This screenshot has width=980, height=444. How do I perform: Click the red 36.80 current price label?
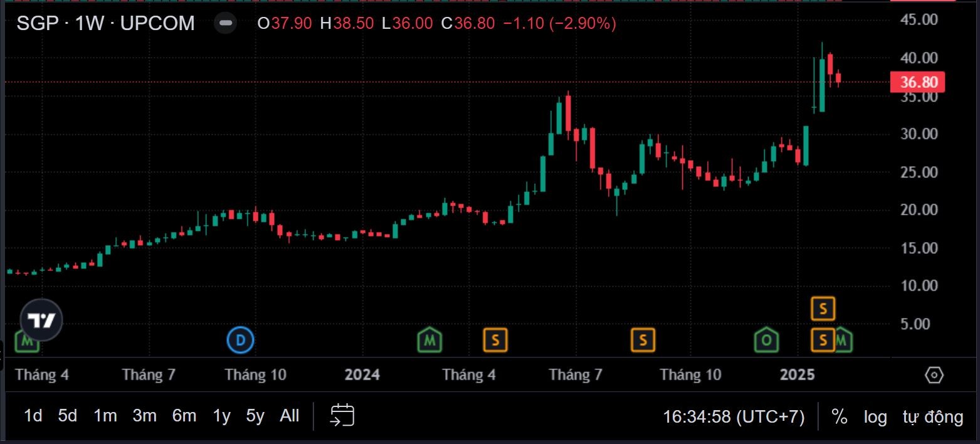917,82
